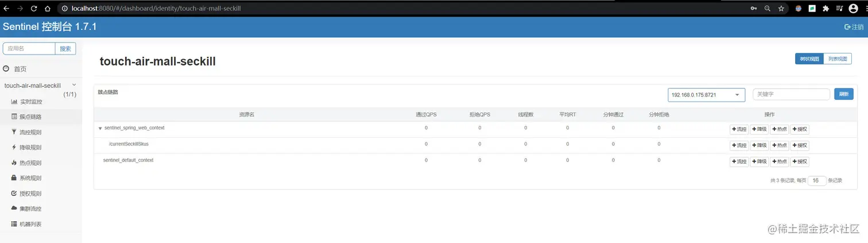Click the (1/1) machine count label
This screenshot has width=868, height=243.
pos(69,94)
